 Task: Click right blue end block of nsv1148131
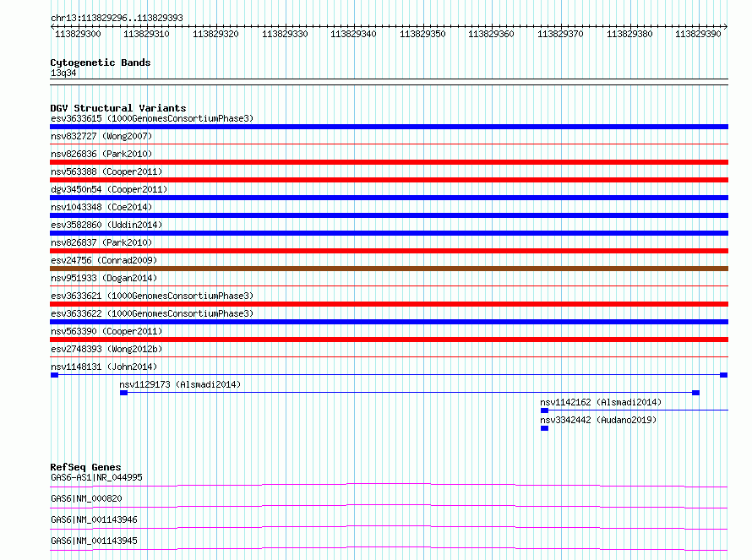point(724,375)
